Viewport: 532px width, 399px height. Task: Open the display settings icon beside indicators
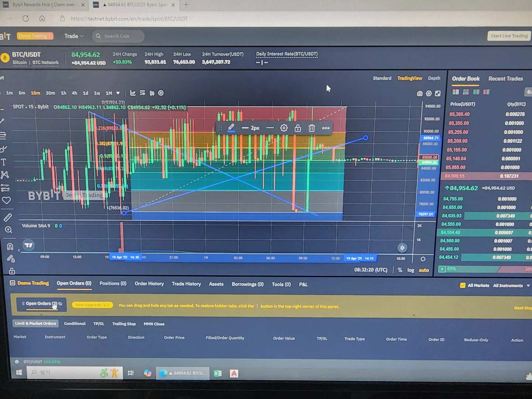pyautogui.click(x=142, y=93)
